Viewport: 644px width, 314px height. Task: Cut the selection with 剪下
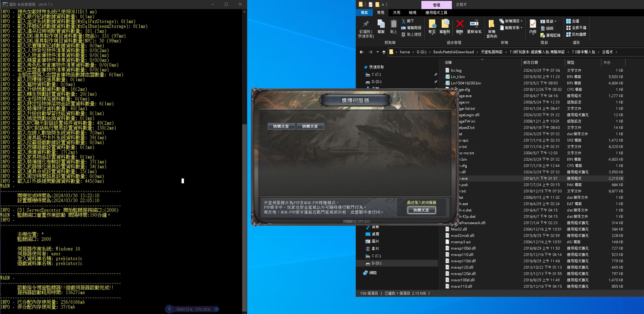click(408, 21)
